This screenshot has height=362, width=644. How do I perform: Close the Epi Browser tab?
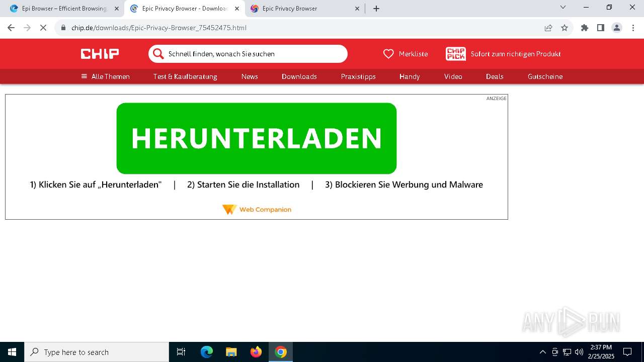coord(117,9)
